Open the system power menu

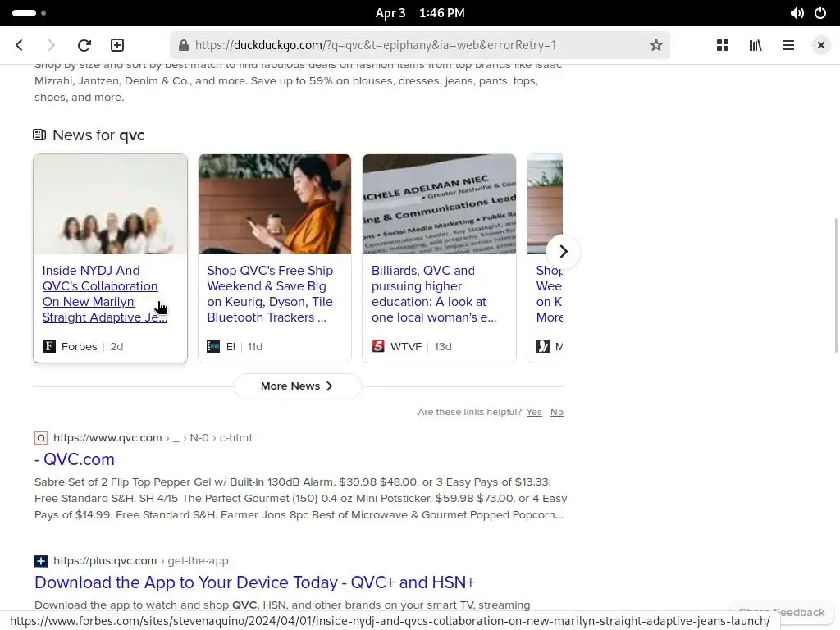[820, 13]
